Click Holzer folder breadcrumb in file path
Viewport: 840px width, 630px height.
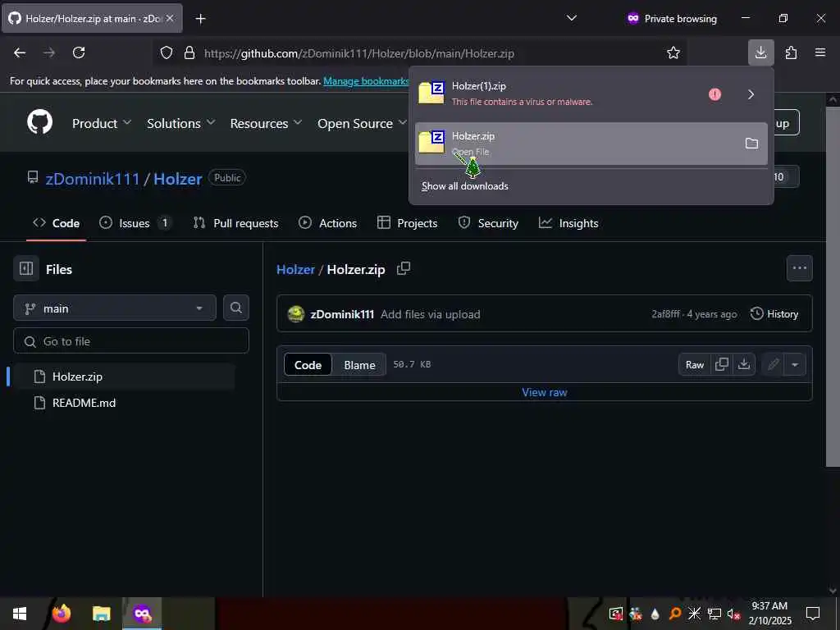click(x=295, y=269)
